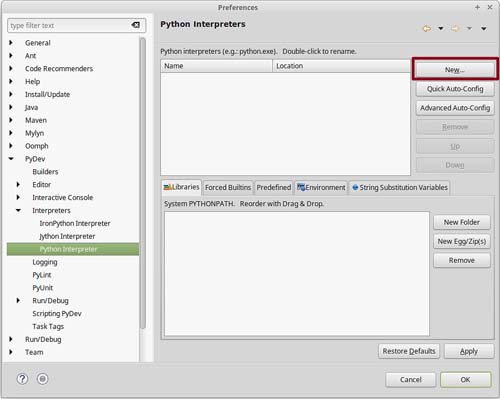Clear the filter text with the eraser icon

pos(135,25)
